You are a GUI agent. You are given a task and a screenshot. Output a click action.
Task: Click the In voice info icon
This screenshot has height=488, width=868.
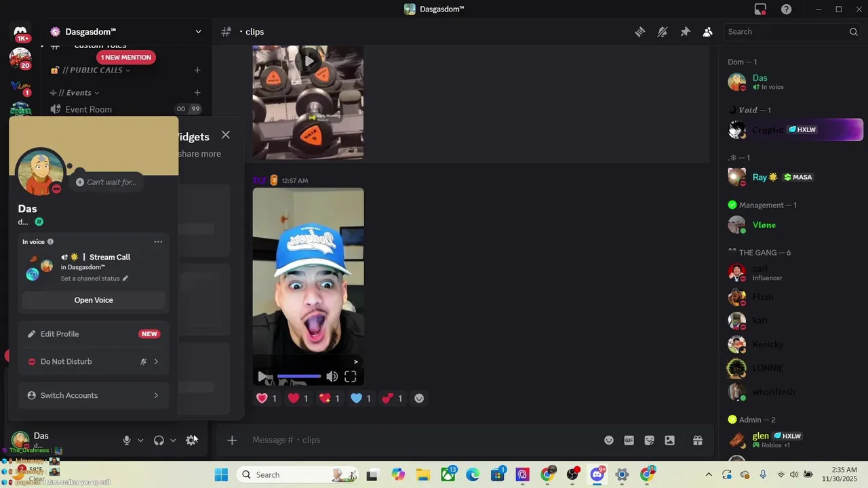pos(50,242)
